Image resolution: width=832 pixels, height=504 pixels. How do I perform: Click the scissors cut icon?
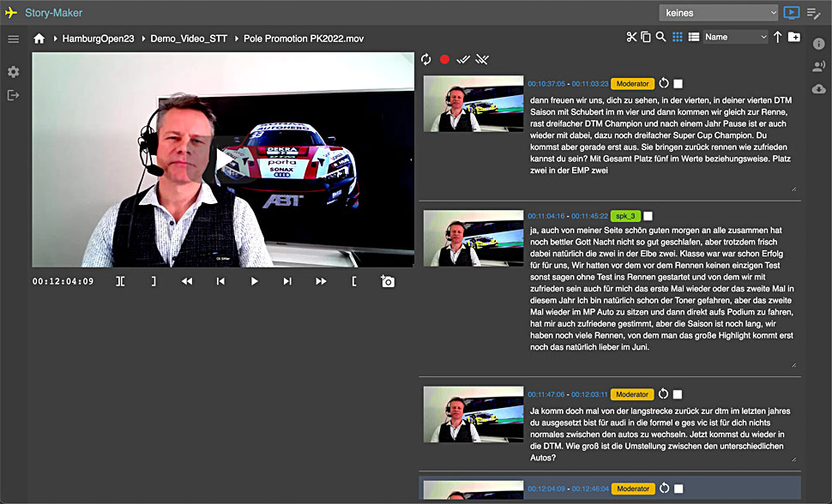pos(631,37)
